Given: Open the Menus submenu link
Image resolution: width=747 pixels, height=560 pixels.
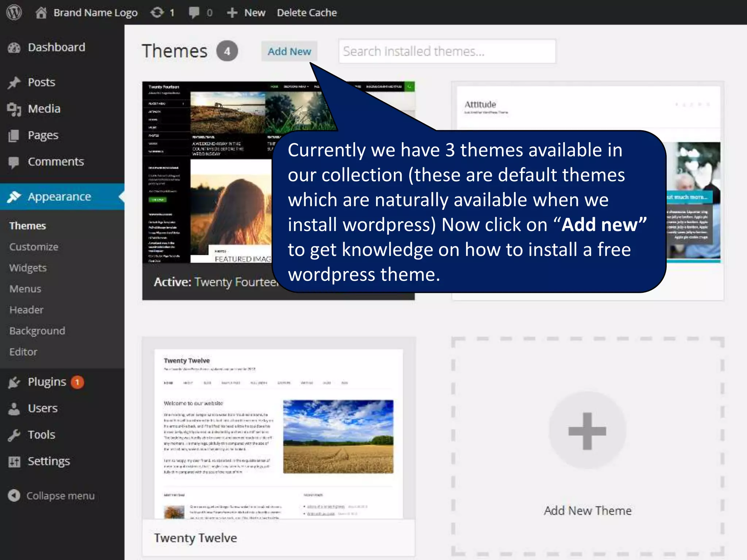Looking at the screenshot, I should coord(25,289).
